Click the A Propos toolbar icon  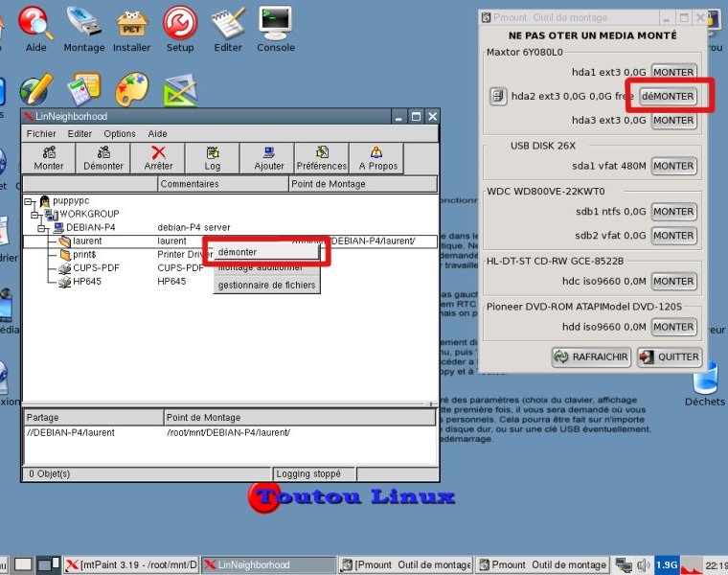pos(376,158)
